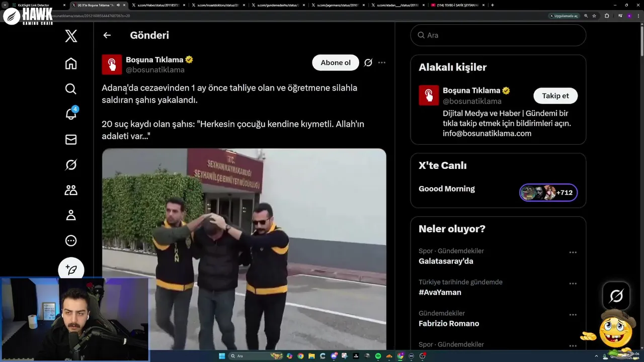Click the Neler oluyor? heading

tap(452, 229)
